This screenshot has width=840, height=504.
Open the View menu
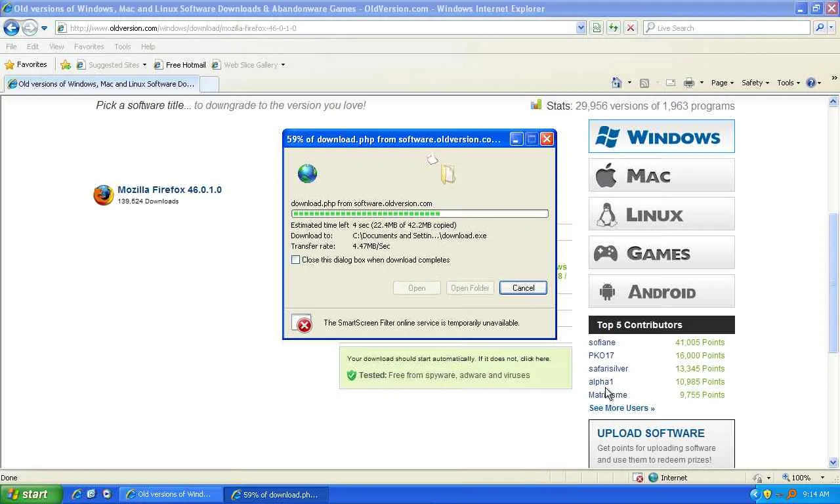(56, 47)
